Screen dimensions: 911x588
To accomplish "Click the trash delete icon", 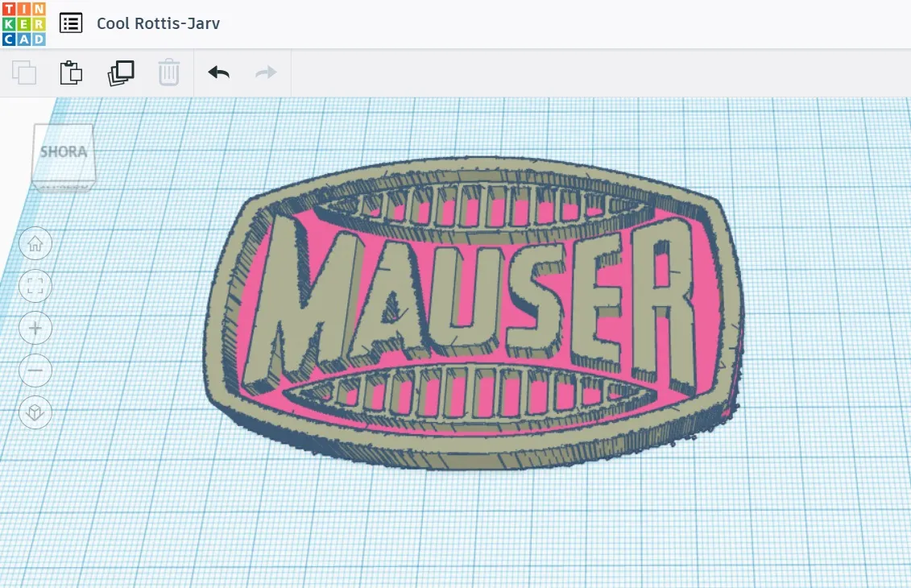I will [169, 72].
